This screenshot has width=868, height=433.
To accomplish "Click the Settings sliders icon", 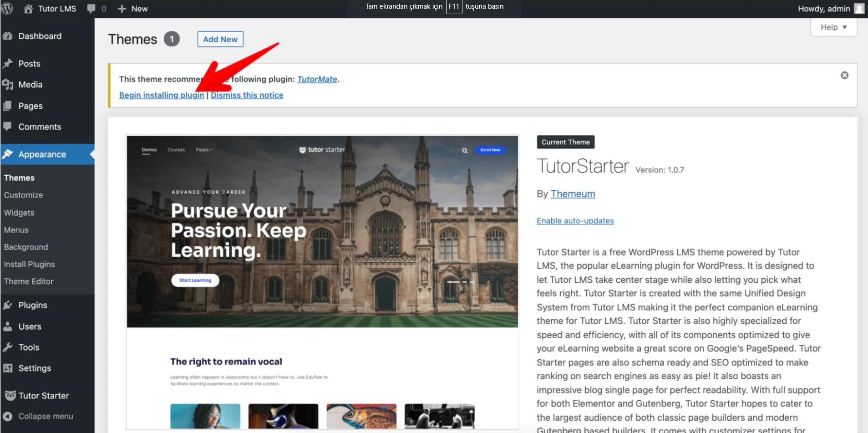I will click(8, 368).
